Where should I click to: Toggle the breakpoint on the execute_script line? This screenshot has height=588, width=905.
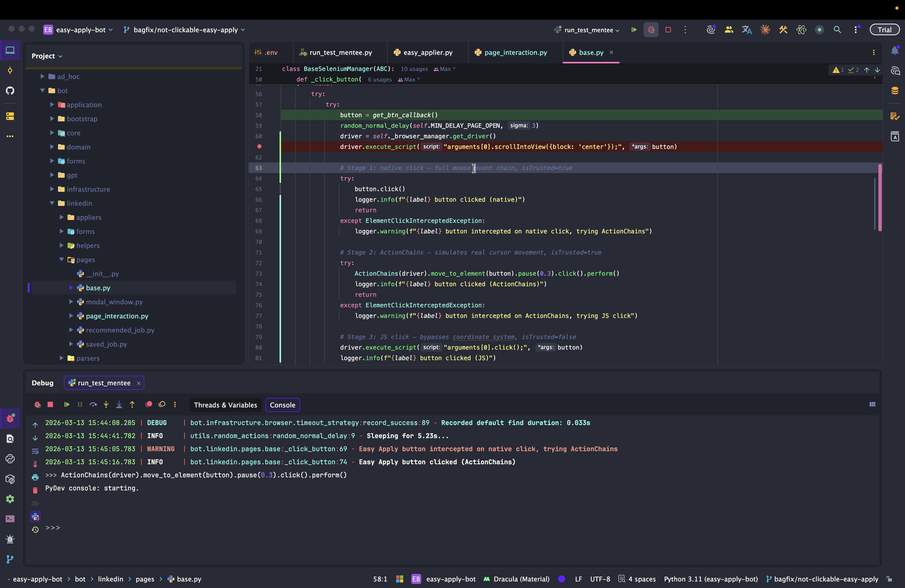259,146
